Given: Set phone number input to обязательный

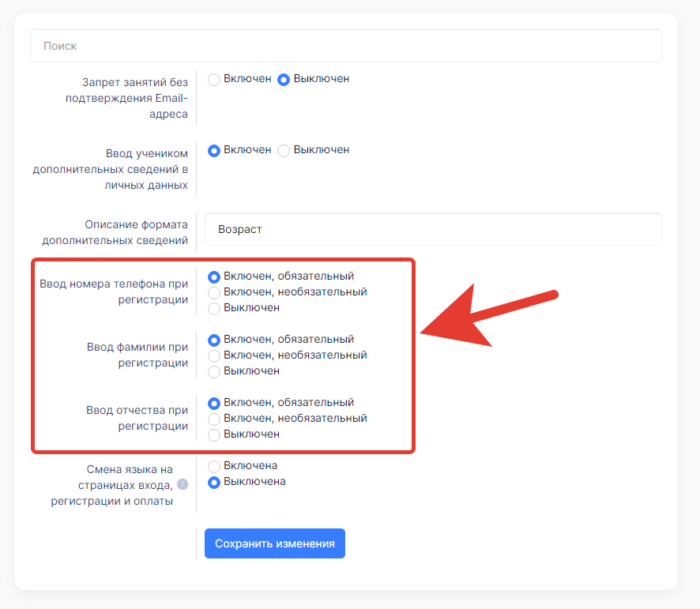Looking at the screenshot, I should [214, 276].
